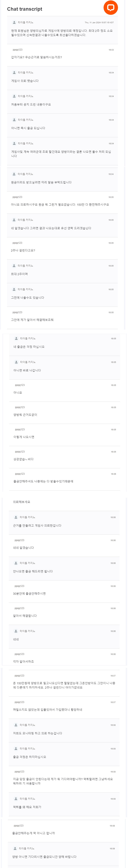Select agent avatar above '최대 2주이며' message
128x868 pixels.
(14, 265)
